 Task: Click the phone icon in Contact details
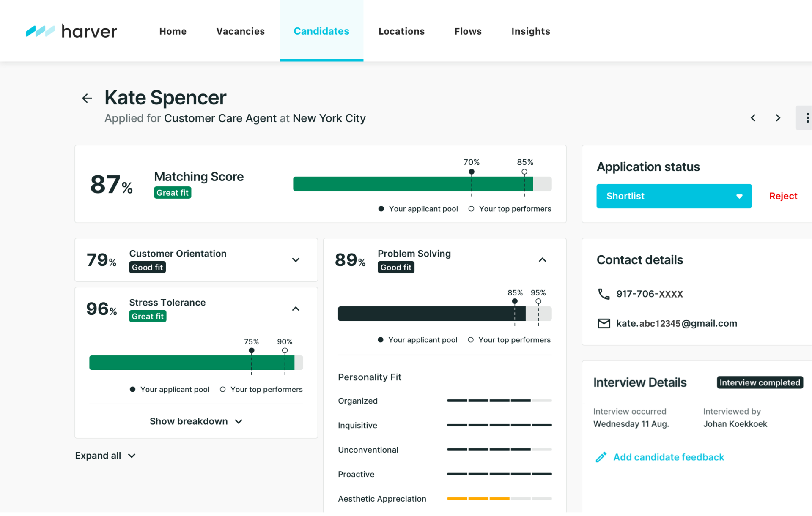(604, 294)
